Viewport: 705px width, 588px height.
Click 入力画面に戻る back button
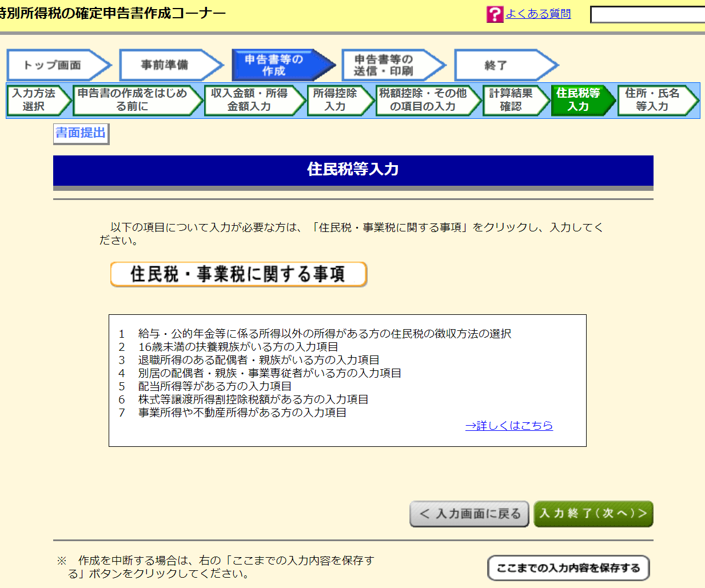(469, 514)
